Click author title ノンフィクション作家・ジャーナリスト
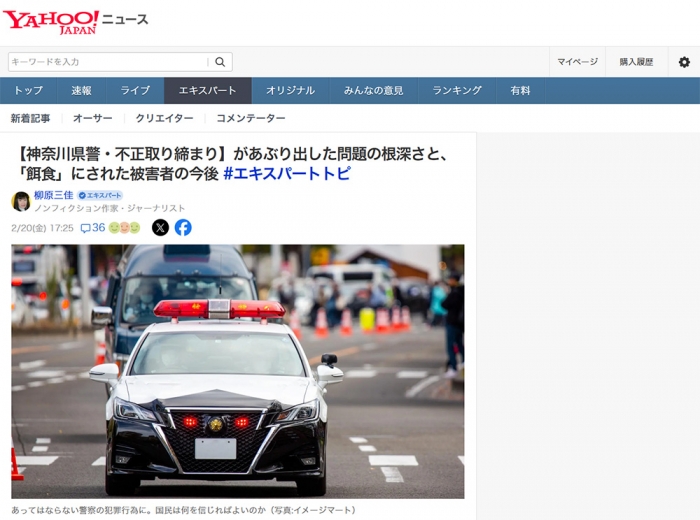Viewport: 700px width, 520px height. click(109, 208)
